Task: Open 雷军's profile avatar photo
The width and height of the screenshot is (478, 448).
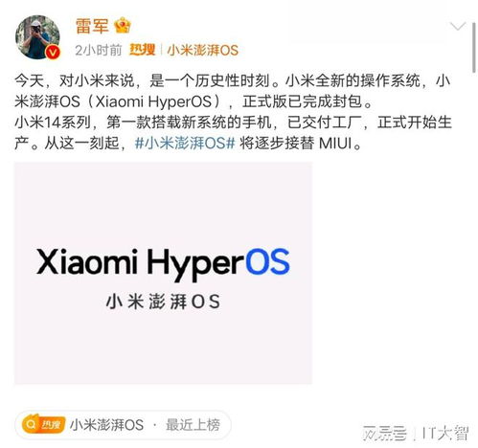Action: pyautogui.click(x=37, y=37)
